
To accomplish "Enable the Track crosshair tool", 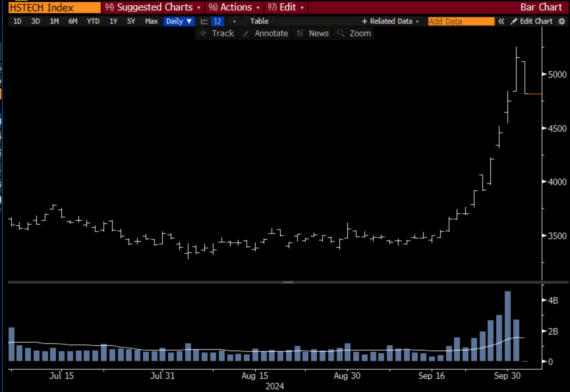I will [216, 33].
